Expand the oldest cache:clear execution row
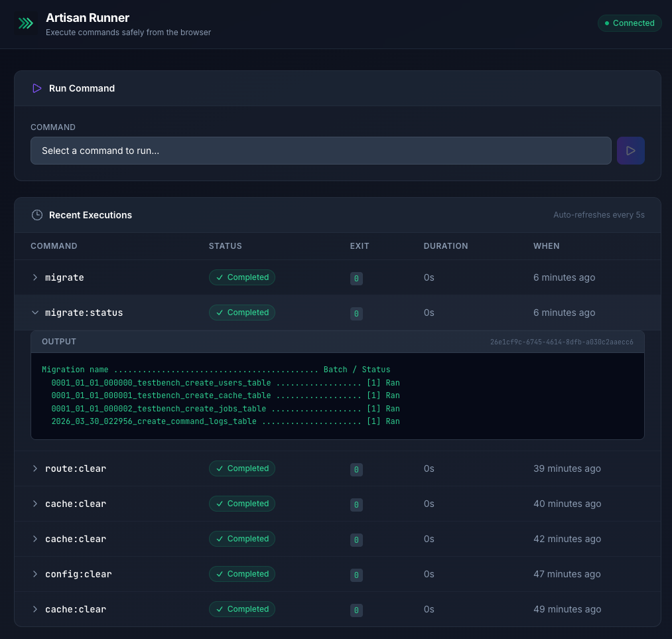Screen dimensions: 672x639 click(x=35, y=609)
